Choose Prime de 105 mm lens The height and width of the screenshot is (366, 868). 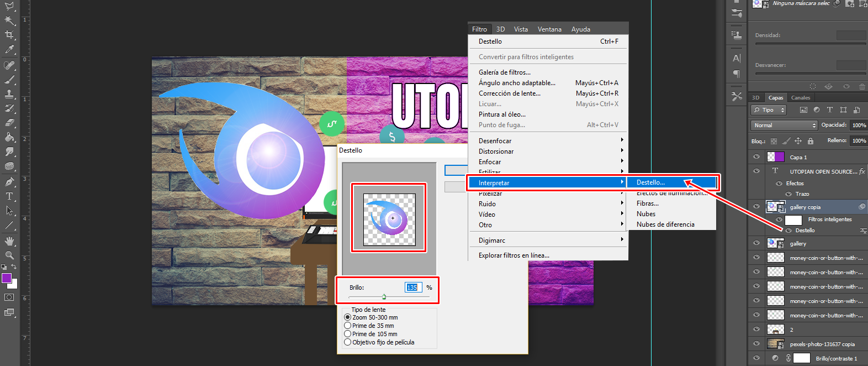[347, 334]
